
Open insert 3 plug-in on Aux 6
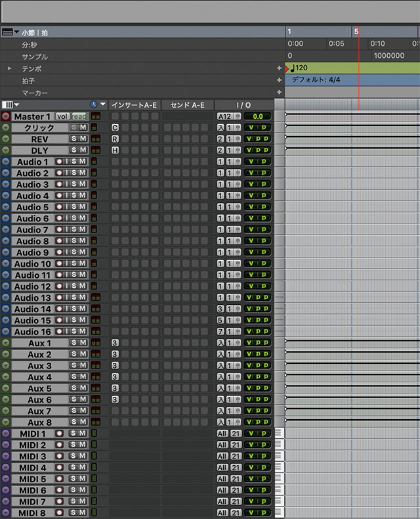point(115,399)
